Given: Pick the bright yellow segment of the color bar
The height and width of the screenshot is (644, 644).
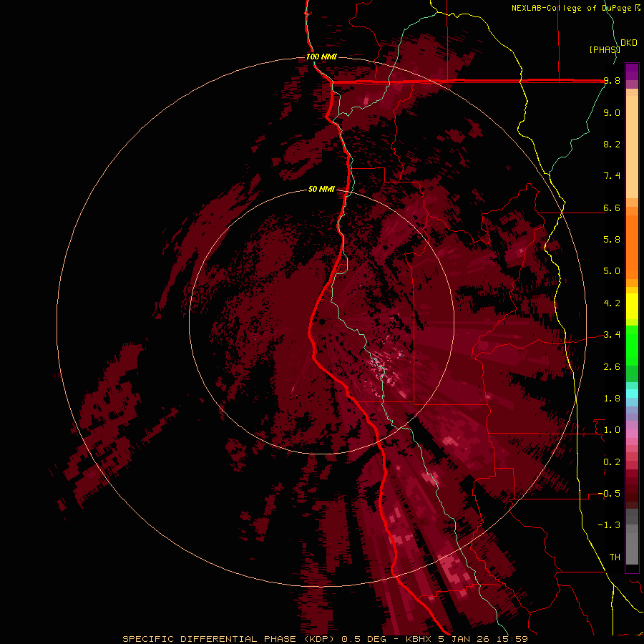Looking at the screenshot, I should tap(632, 306).
